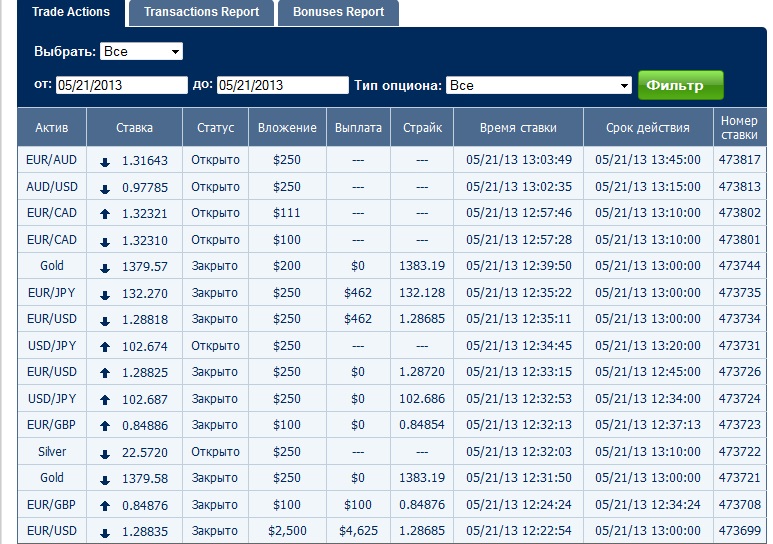
Task: Click bet number 473802
Action: coord(739,213)
